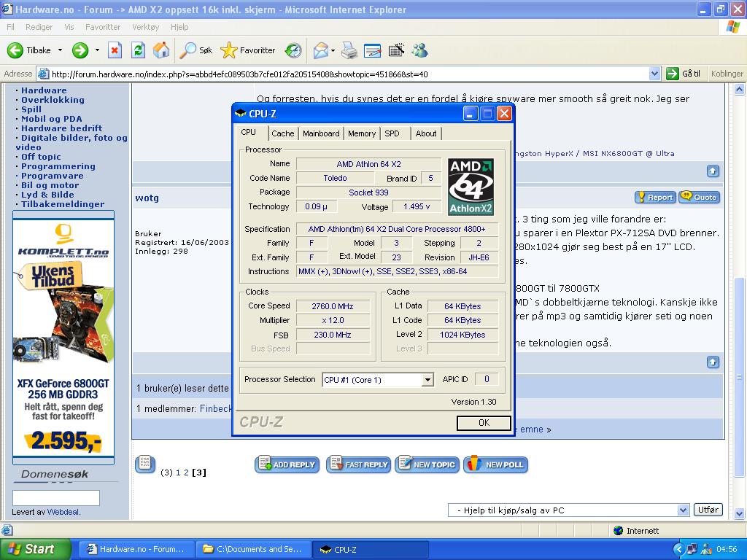Viewport: 747px width, 560px height.
Task: Open the History toolbar icon
Action: pyautogui.click(x=293, y=50)
